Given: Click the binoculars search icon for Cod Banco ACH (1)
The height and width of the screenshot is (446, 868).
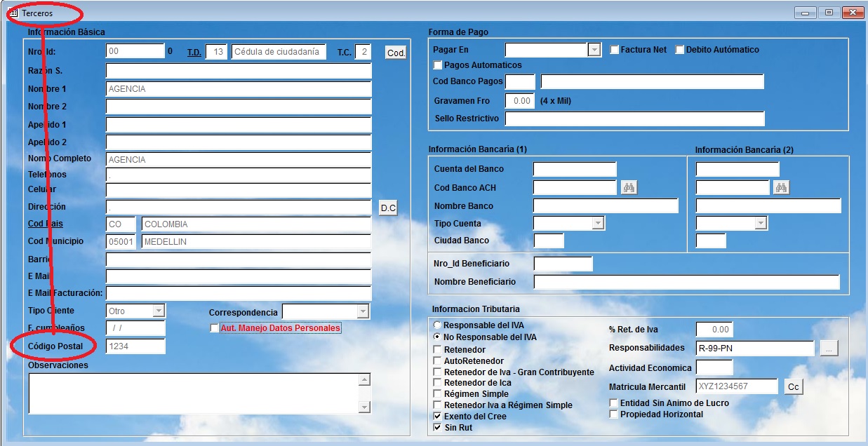Looking at the screenshot, I should pos(629,187).
